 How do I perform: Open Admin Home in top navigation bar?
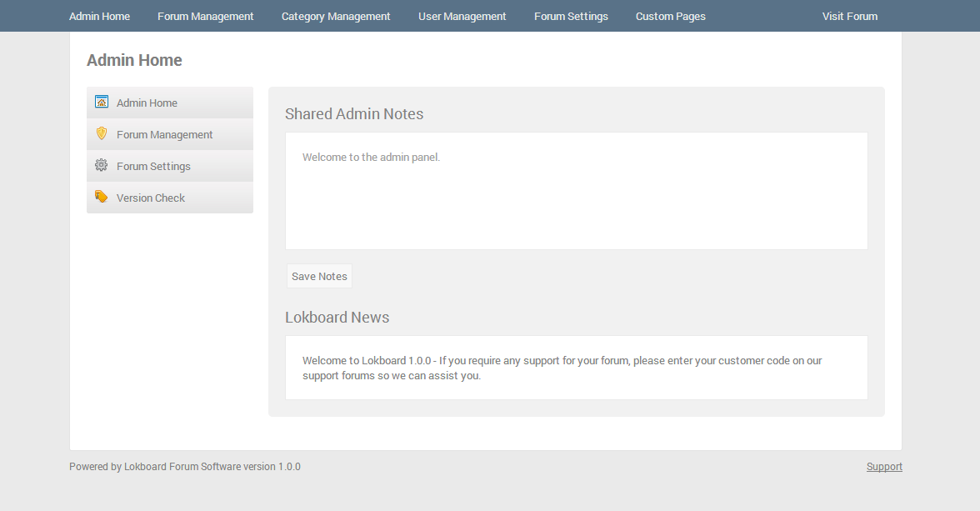[99, 17]
